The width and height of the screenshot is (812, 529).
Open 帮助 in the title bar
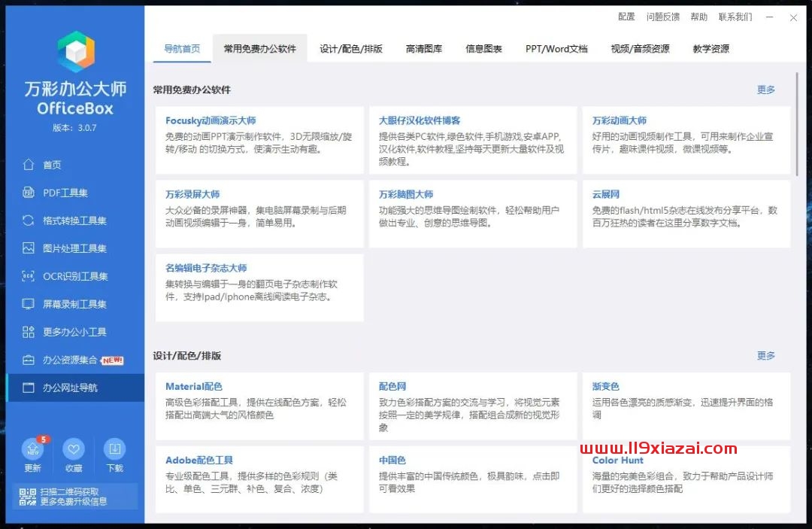pos(699,17)
